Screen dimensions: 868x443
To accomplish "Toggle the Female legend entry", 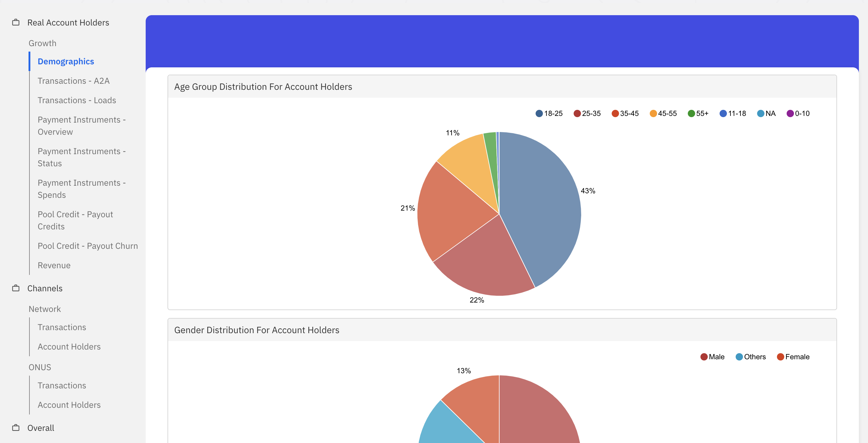I will coord(793,357).
